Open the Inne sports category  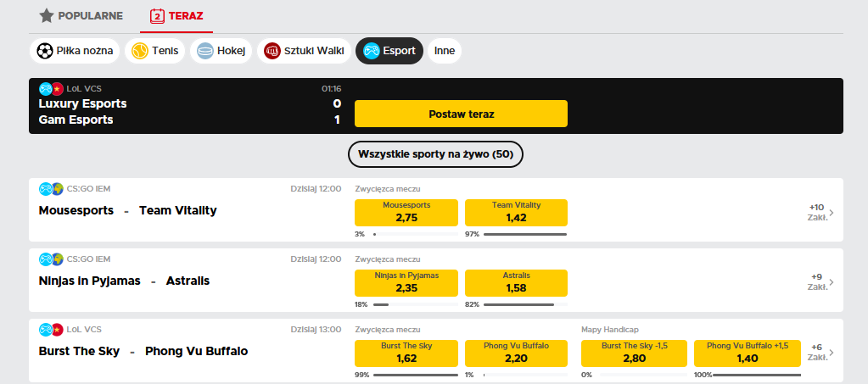click(x=445, y=51)
